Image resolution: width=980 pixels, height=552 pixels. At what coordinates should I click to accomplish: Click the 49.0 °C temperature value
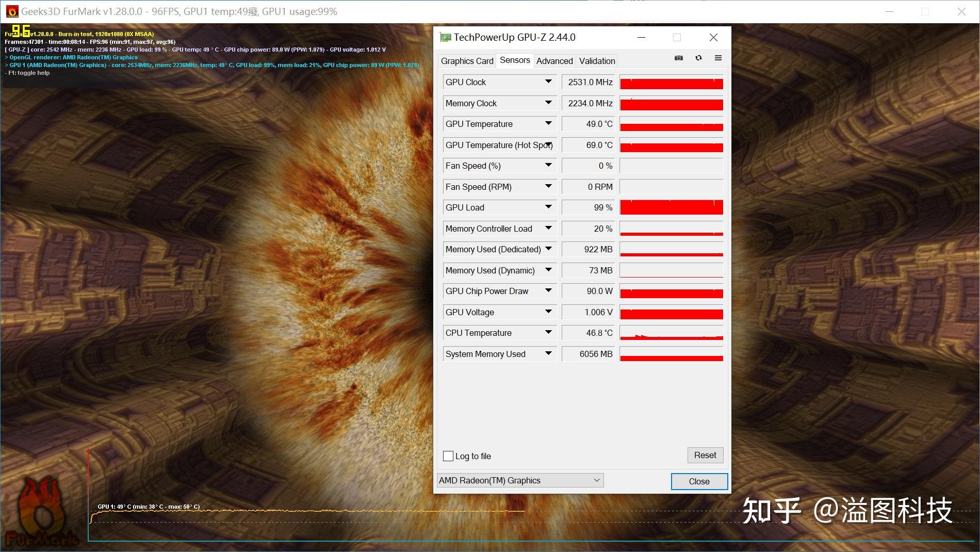pyautogui.click(x=589, y=124)
